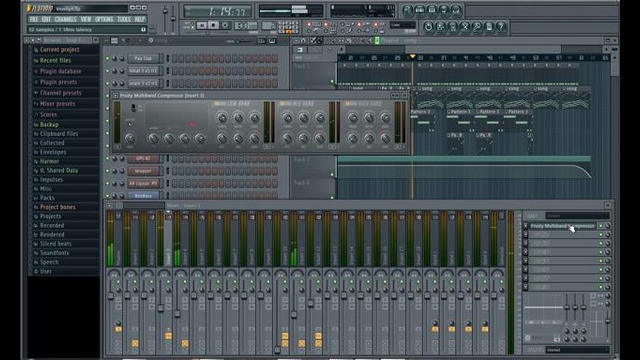Image resolution: width=640 pixels, height=360 pixels.
Task: Pause playback with the transport button
Action: [x=202, y=25]
